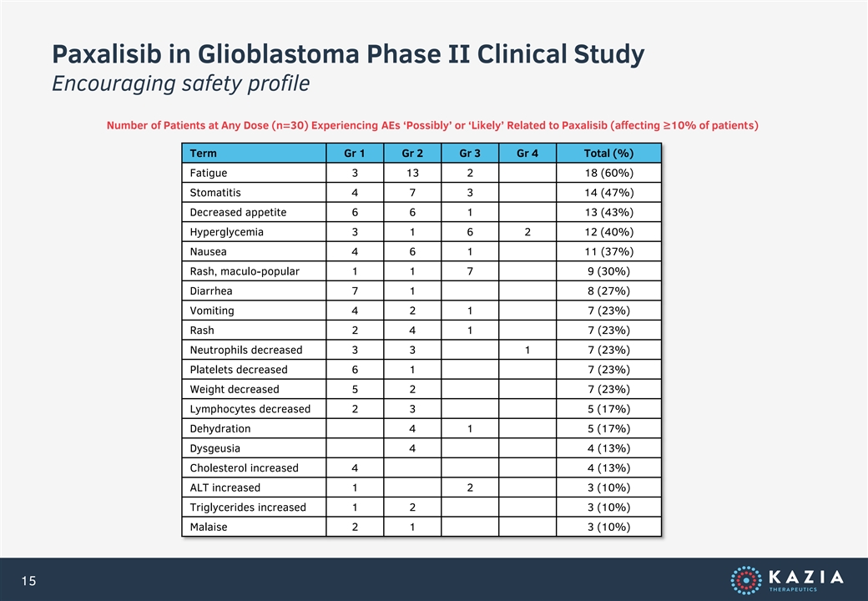Screen dimensions: 868x601
Task: Select the 'Vomiting' row label
Action: coord(212,311)
